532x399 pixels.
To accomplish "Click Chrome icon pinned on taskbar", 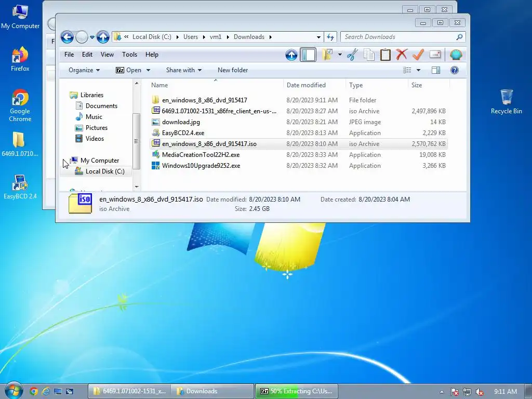I will coord(33,391).
